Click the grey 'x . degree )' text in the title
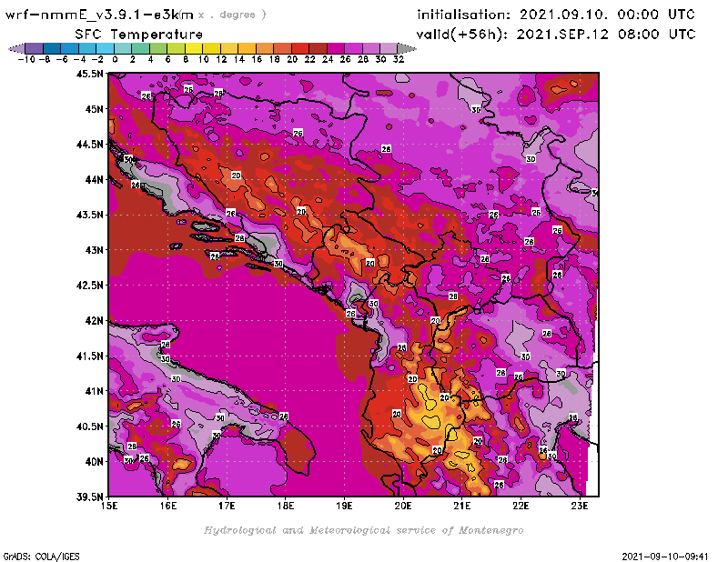 pos(232,15)
